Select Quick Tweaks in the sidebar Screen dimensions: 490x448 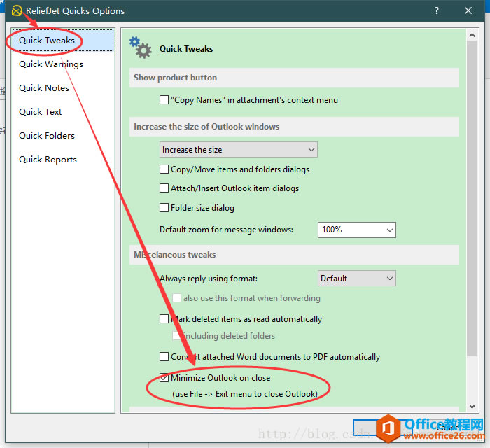pos(62,41)
